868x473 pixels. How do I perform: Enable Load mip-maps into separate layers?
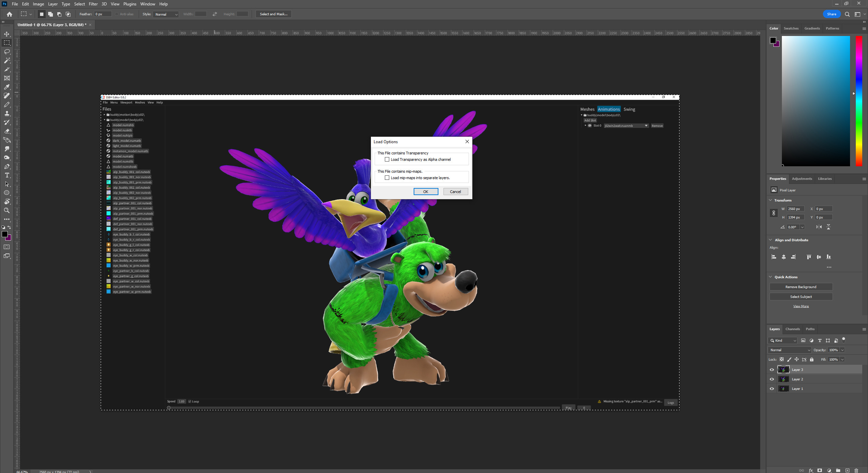point(387,177)
